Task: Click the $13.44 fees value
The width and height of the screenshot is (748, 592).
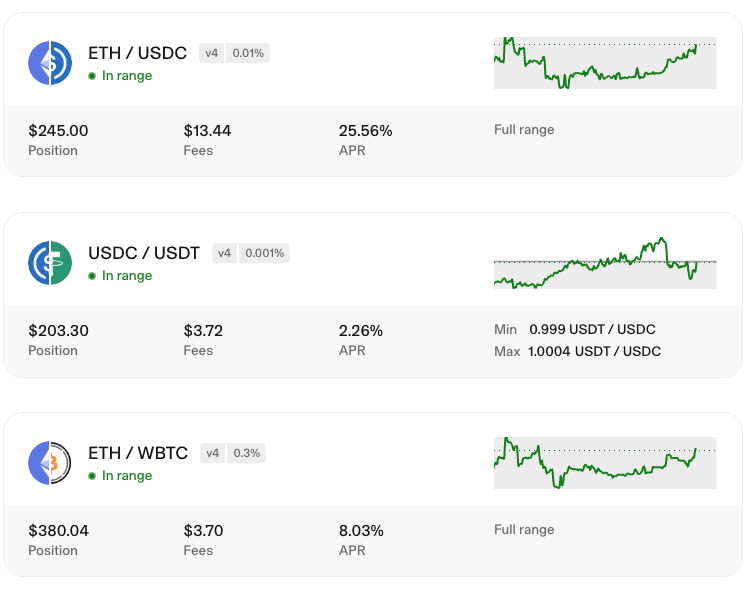Action: click(x=207, y=131)
